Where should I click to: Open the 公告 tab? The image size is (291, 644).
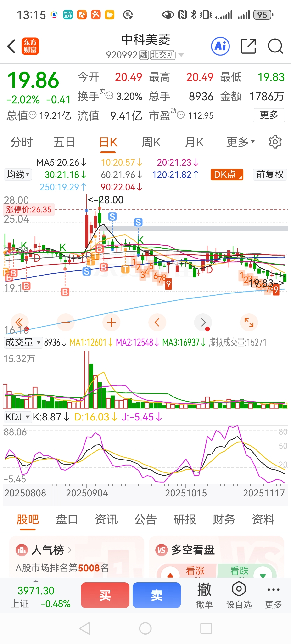tap(145, 519)
